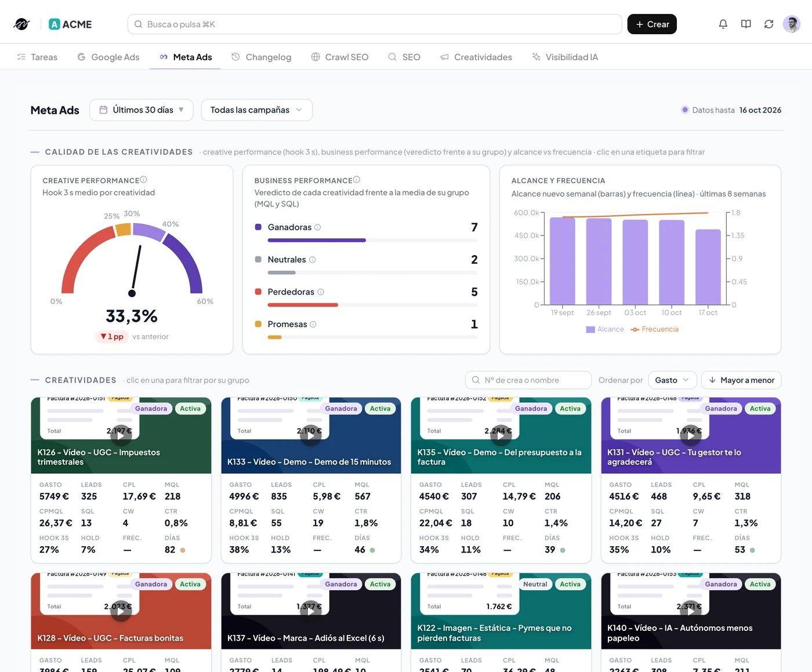
Task: Play the K140 Autónomos menos papeleo video
Action: (691, 611)
